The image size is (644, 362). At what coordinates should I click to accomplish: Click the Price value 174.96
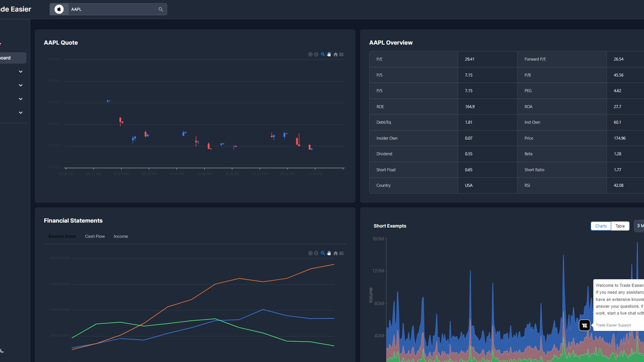coord(619,138)
